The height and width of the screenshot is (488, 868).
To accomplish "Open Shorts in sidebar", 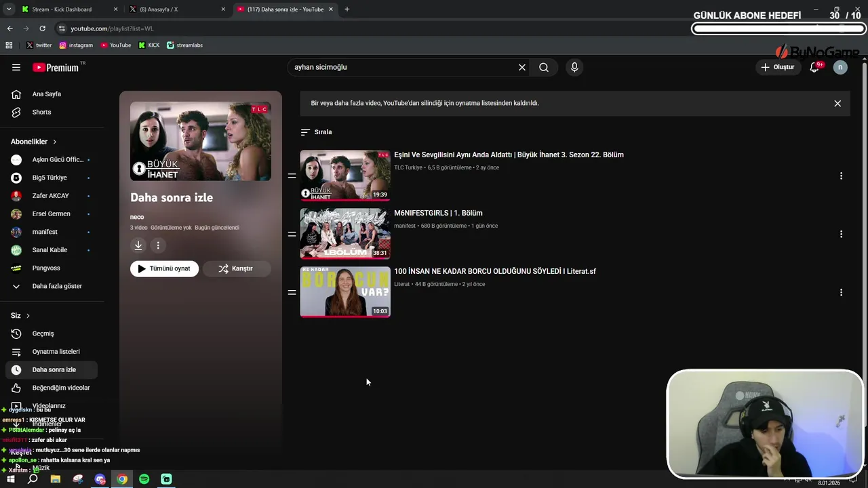I will tap(52, 112).
